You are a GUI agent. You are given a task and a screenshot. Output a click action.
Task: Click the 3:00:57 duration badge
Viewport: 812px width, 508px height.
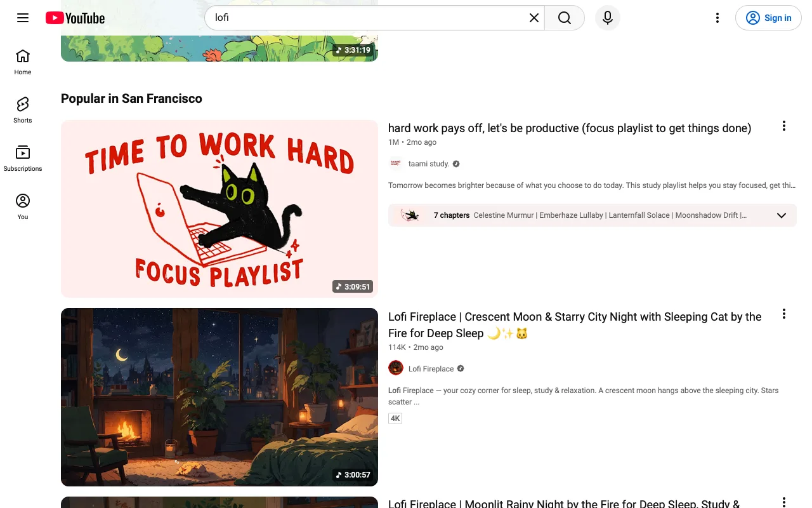coord(353,475)
